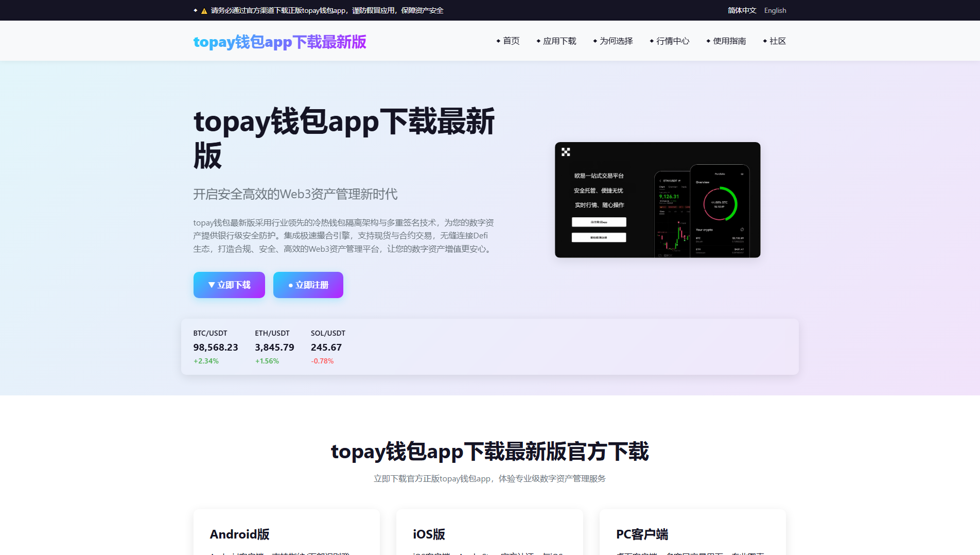Click the 立即注册 button
980x555 pixels.
pyautogui.click(x=308, y=285)
